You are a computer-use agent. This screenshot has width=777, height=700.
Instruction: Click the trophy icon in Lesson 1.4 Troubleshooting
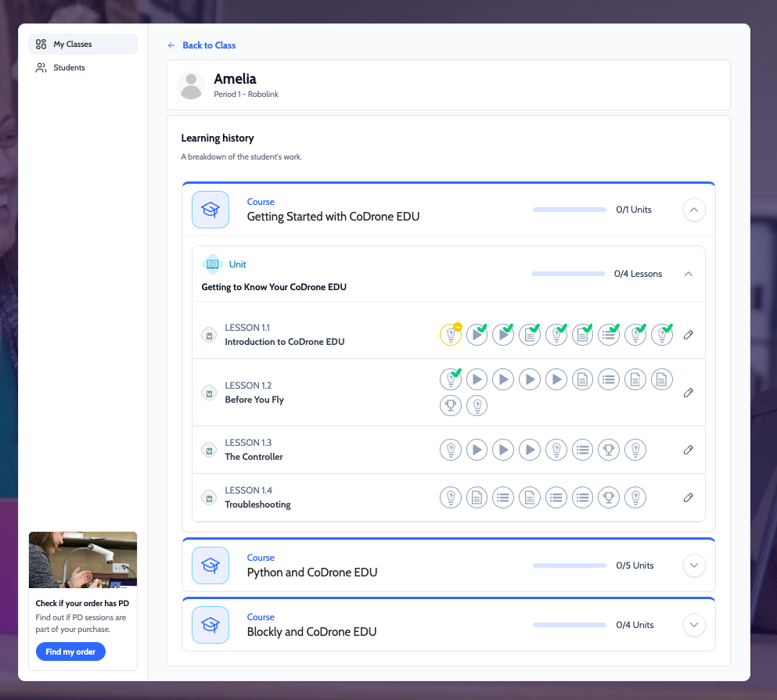[609, 497]
